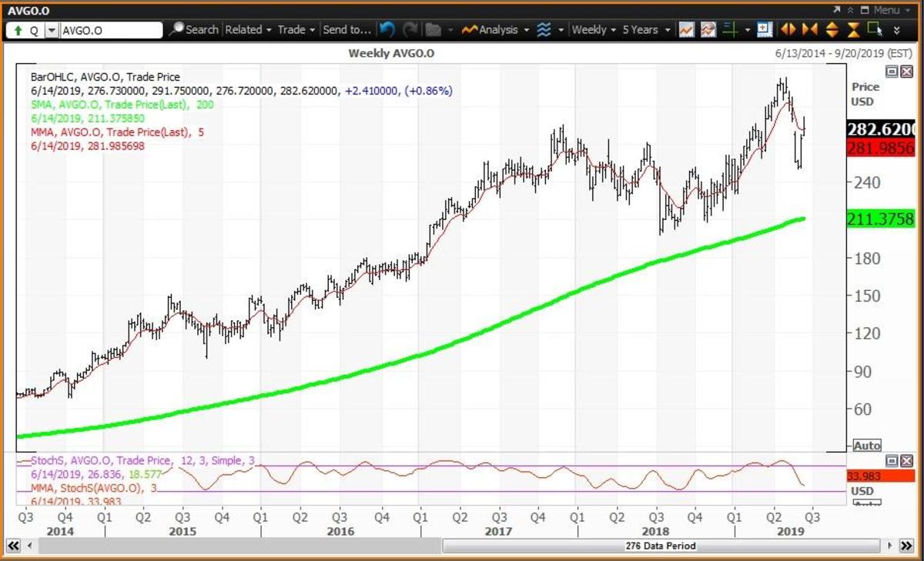Click the 282.62 last price tag
The width and height of the screenshot is (924, 561).
[882, 129]
